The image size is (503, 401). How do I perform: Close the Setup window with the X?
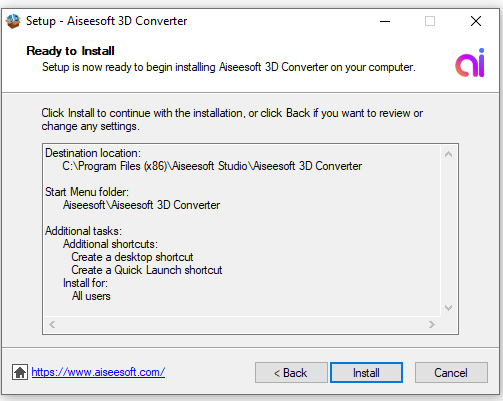click(x=476, y=21)
